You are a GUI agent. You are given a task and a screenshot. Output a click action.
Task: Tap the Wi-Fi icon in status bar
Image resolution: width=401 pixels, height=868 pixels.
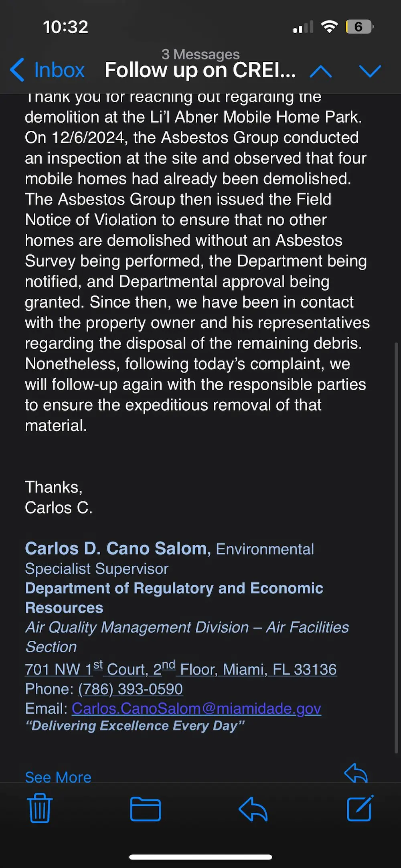329,26
